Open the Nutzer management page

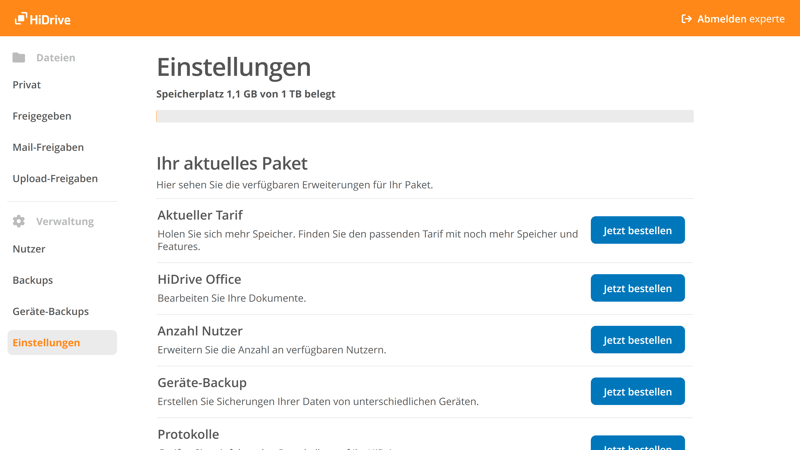[x=29, y=249]
